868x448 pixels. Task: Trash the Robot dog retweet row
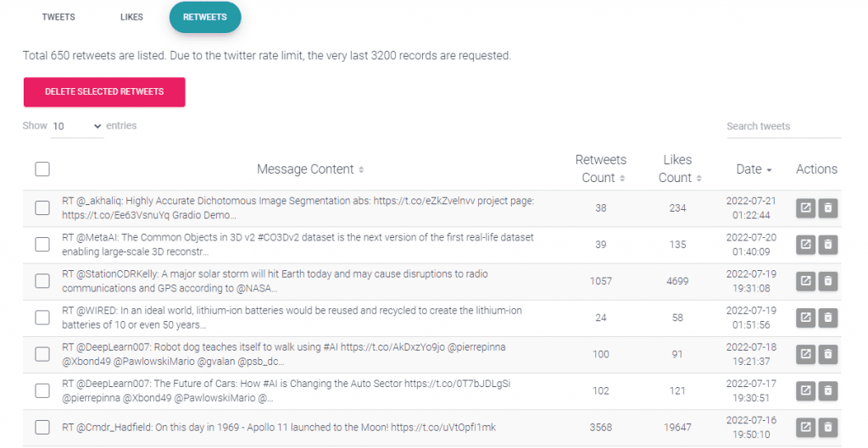coord(828,354)
